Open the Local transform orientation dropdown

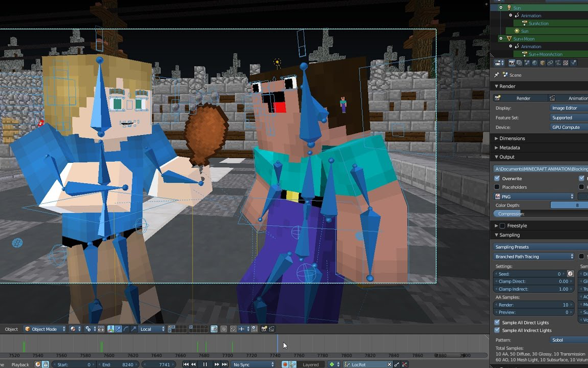152,329
